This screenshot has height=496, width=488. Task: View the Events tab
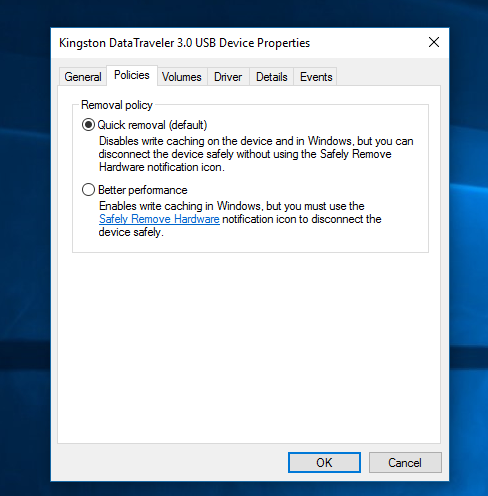point(316,77)
